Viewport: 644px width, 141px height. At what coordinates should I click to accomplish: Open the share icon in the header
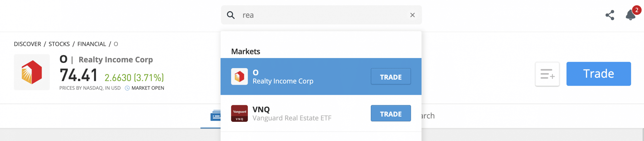[x=610, y=15]
